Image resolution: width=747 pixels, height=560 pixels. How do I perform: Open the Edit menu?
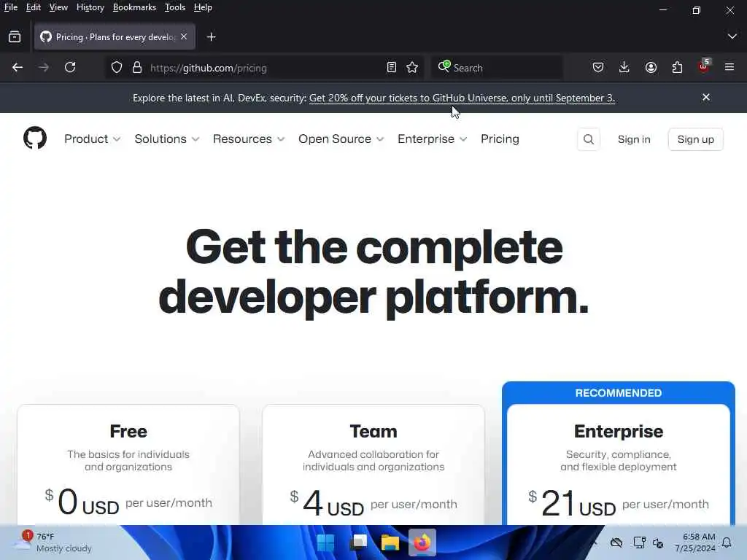(x=34, y=7)
